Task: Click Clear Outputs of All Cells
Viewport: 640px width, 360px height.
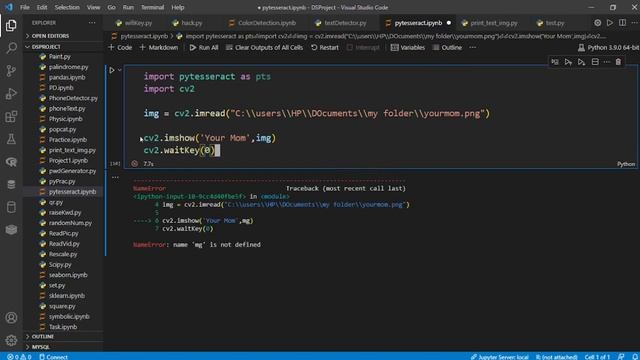Action: [x=264, y=47]
